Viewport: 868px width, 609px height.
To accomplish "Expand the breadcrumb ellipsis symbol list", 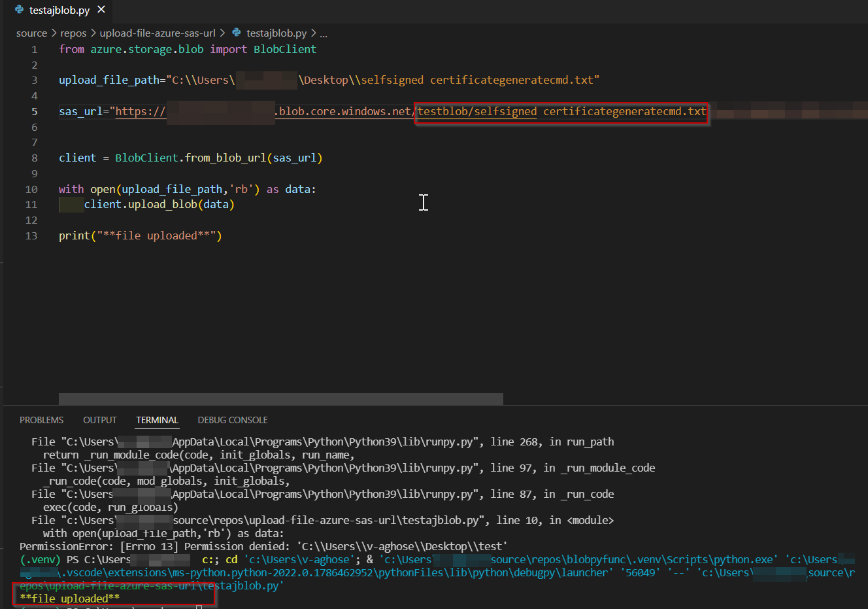I will [x=324, y=33].
